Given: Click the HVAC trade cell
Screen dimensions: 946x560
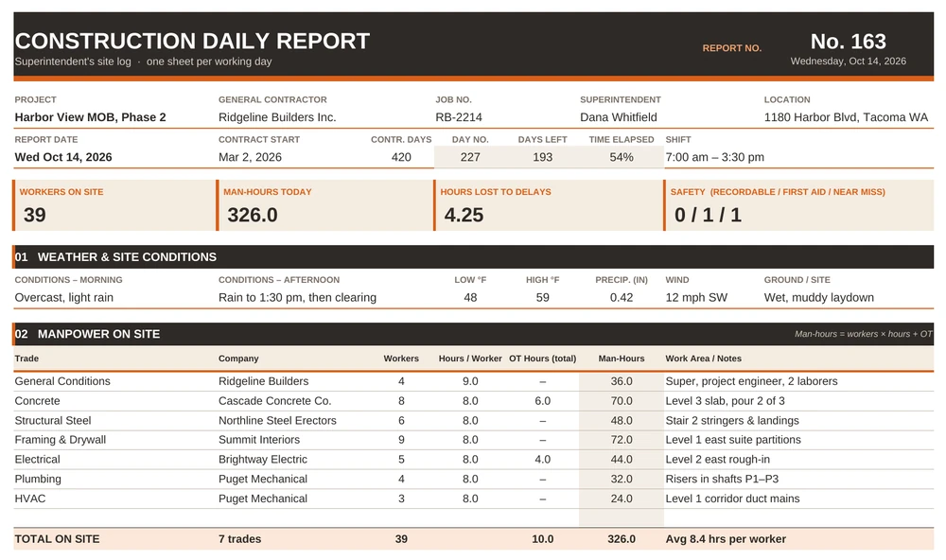Looking at the screenshot, I should 29,499.
